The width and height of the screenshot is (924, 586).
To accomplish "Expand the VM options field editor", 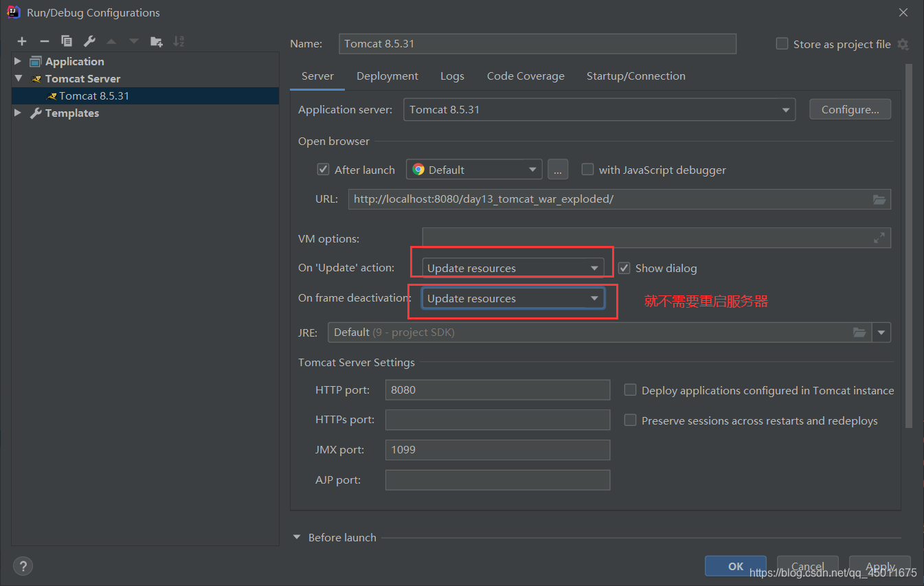I will click(879, 238).
